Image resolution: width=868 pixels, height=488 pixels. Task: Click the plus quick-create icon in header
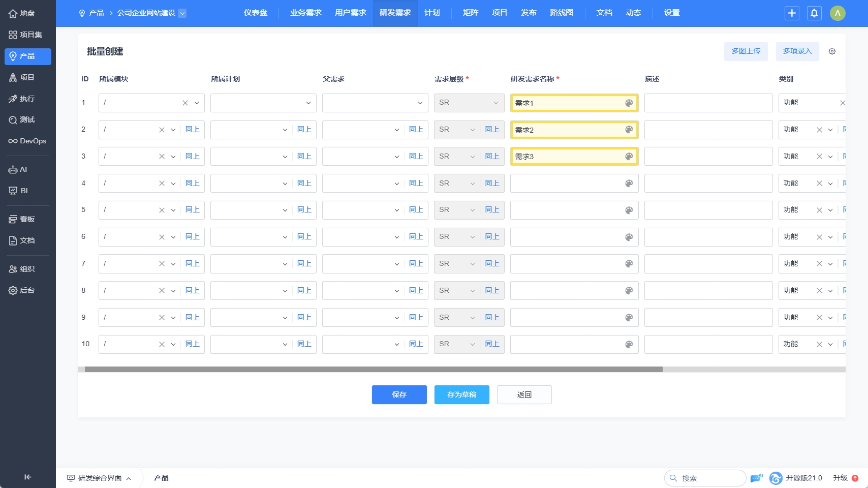792,13
